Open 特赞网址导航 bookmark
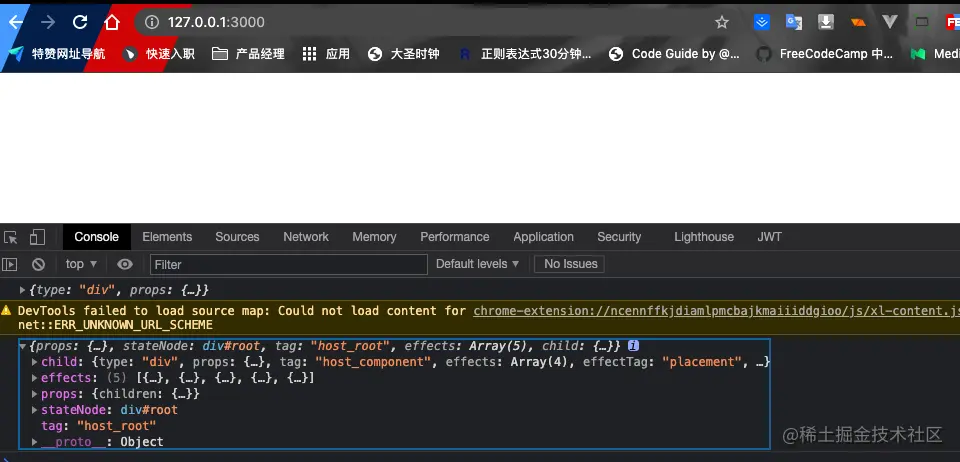 click(x=57, y=54)
